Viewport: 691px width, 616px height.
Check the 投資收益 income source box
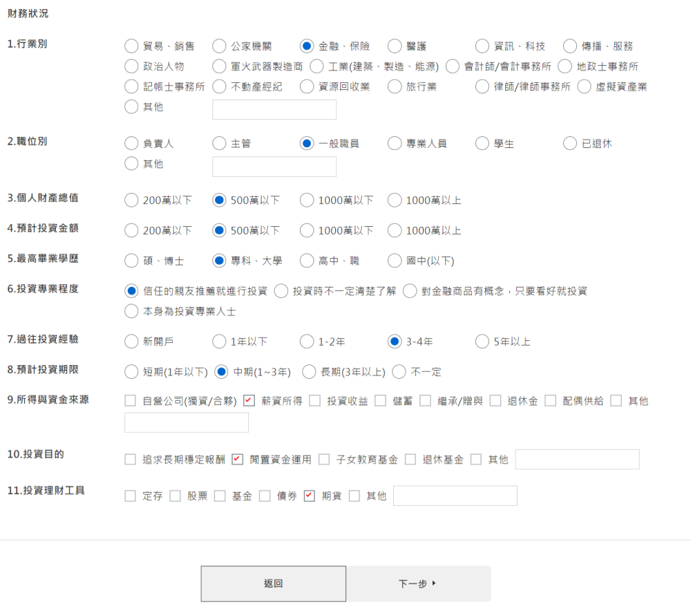coord(315,401)
